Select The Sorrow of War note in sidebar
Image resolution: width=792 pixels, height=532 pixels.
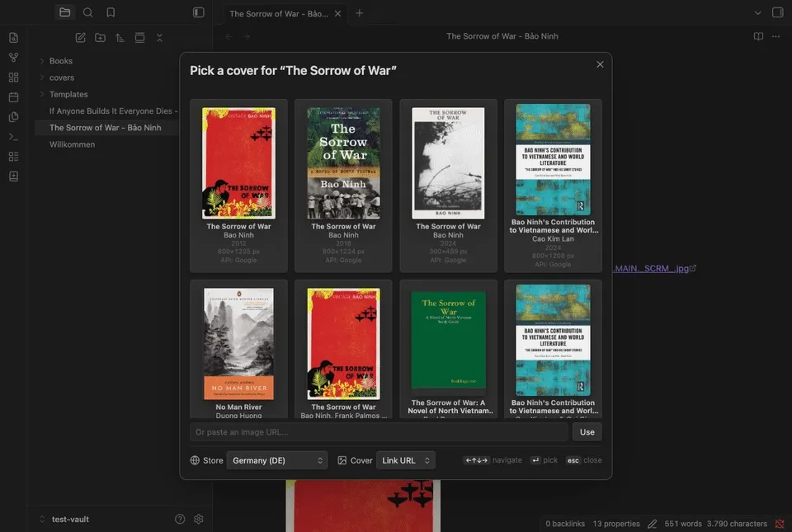[x=106, y=128]
